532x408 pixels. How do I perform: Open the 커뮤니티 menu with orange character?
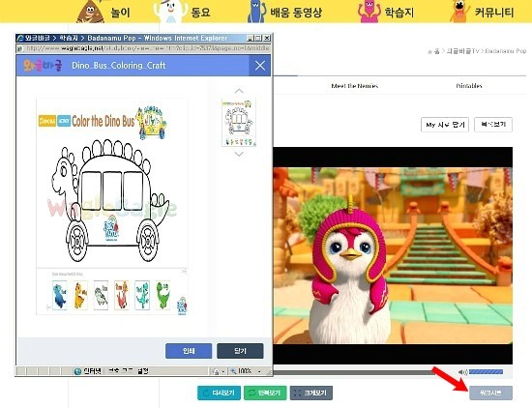482,12
